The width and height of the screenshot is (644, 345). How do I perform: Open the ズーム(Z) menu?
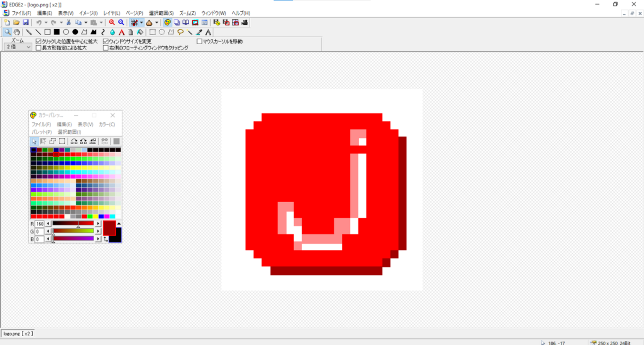[187, 13]
